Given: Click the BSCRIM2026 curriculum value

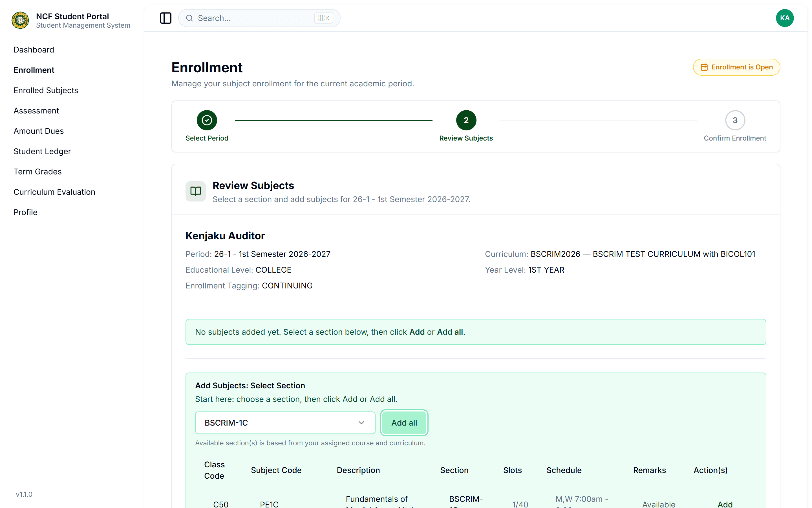Looking at the screenshot, I should (x=643, y=254).
